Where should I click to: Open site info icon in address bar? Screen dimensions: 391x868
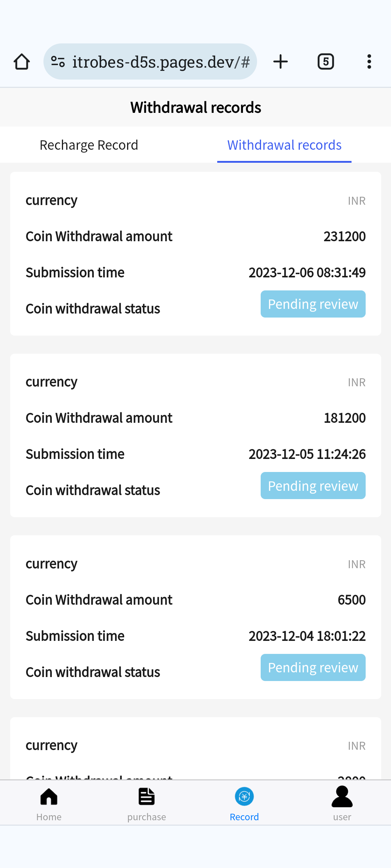[x=58, y=62]
